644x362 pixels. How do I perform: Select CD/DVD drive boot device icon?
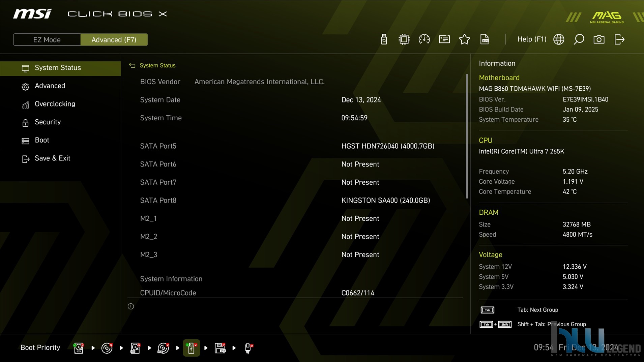tap(107, 348)
